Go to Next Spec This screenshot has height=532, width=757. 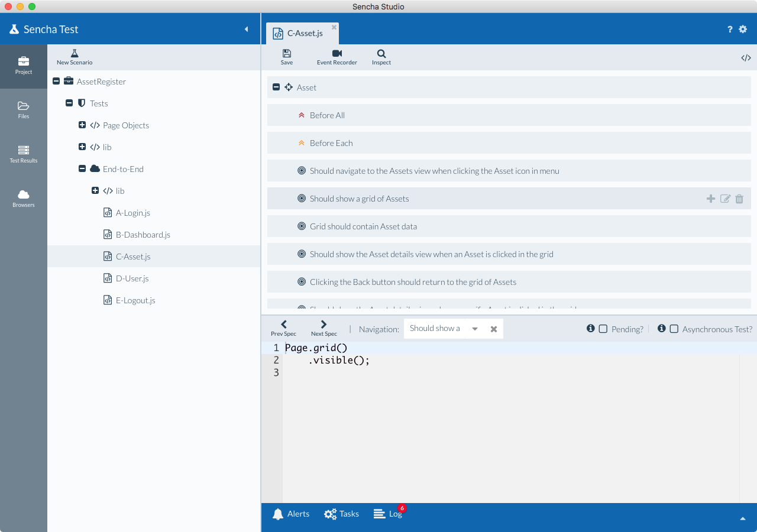(323, 328)
